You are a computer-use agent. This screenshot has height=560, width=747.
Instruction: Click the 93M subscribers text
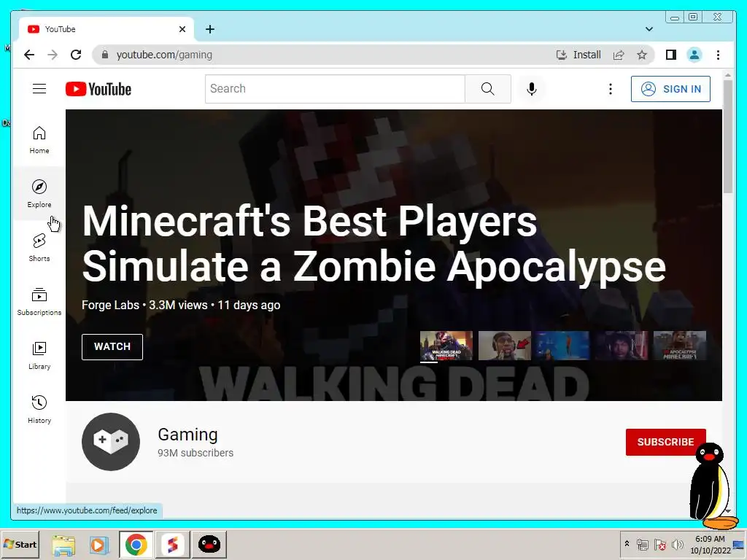tap(196, 453)
